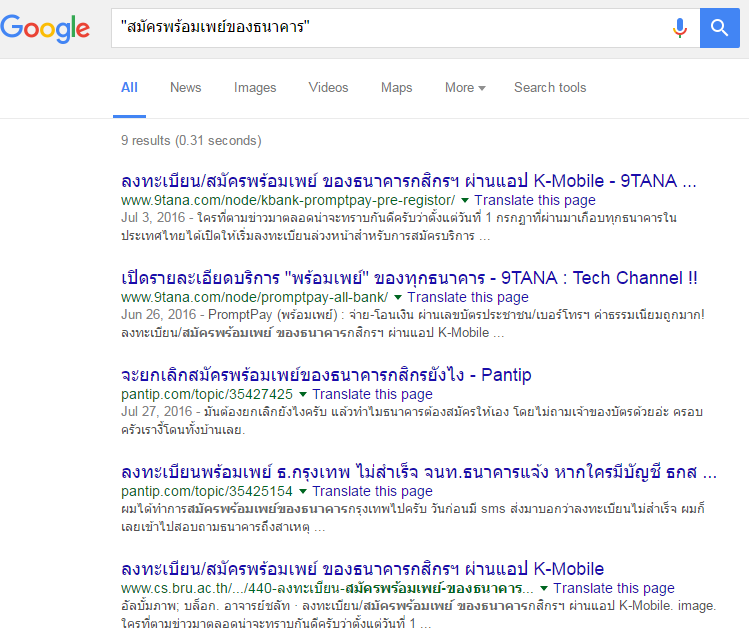The width and height of the screenshot is (749, 634).
Task: Open K-Mobile result from cs.bru.ac.th
Action: 362,569
